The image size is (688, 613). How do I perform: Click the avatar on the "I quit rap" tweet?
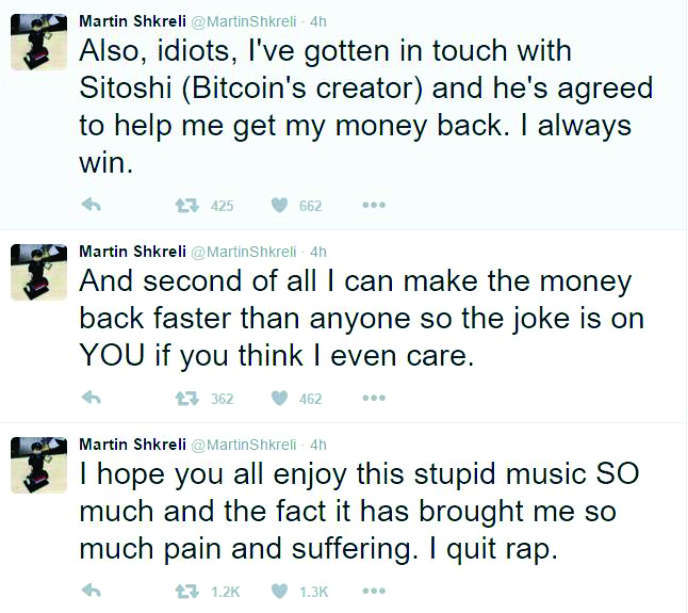[x=38, y=464]
